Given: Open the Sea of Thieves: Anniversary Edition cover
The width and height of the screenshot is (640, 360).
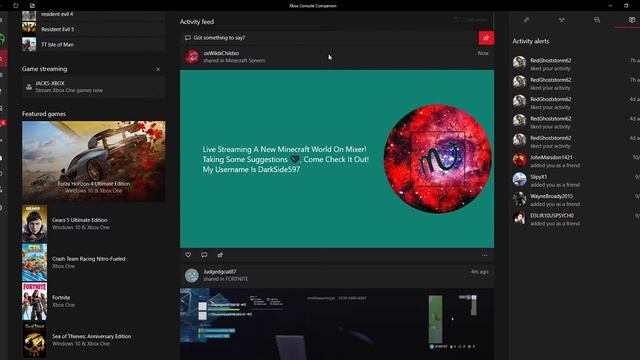Looking at the screenshot, I should pos(34,340).
